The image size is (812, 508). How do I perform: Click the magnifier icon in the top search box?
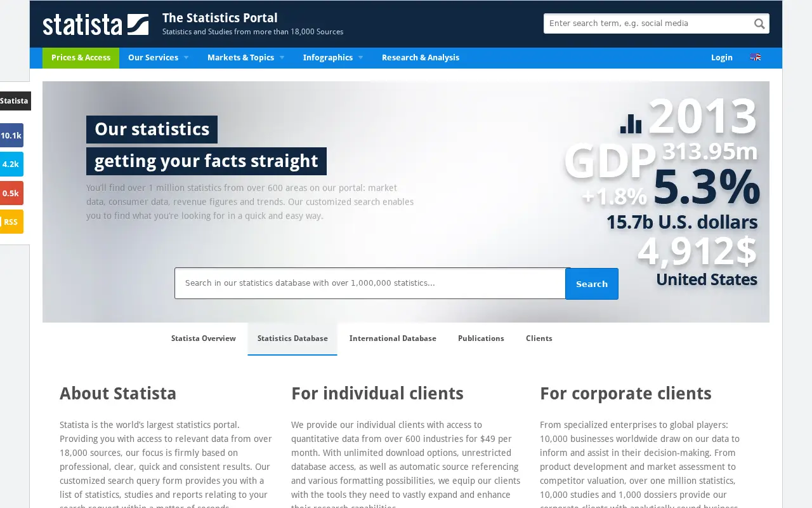click(x=759, y=23)
